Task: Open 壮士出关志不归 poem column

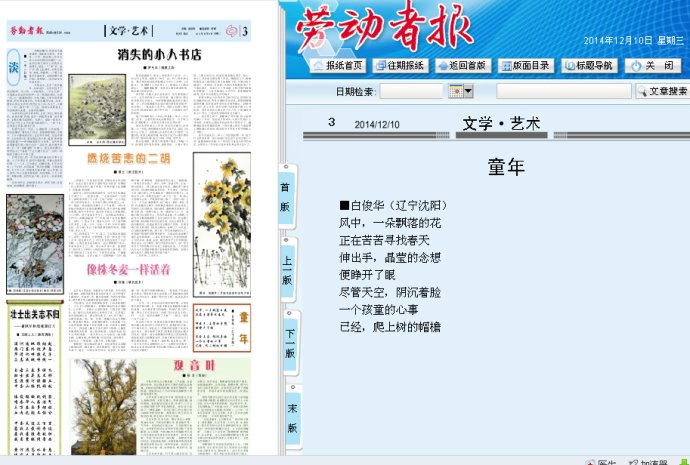Action: click(x=34, y=378)
